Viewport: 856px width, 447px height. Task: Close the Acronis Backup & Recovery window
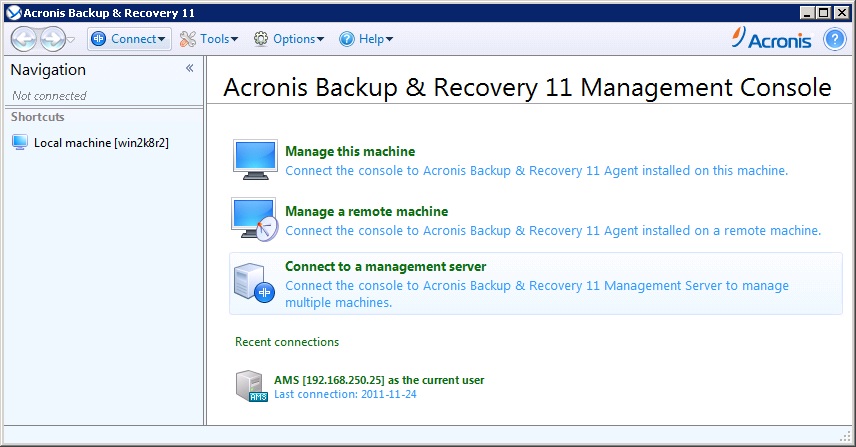click(x=842, y=13)
